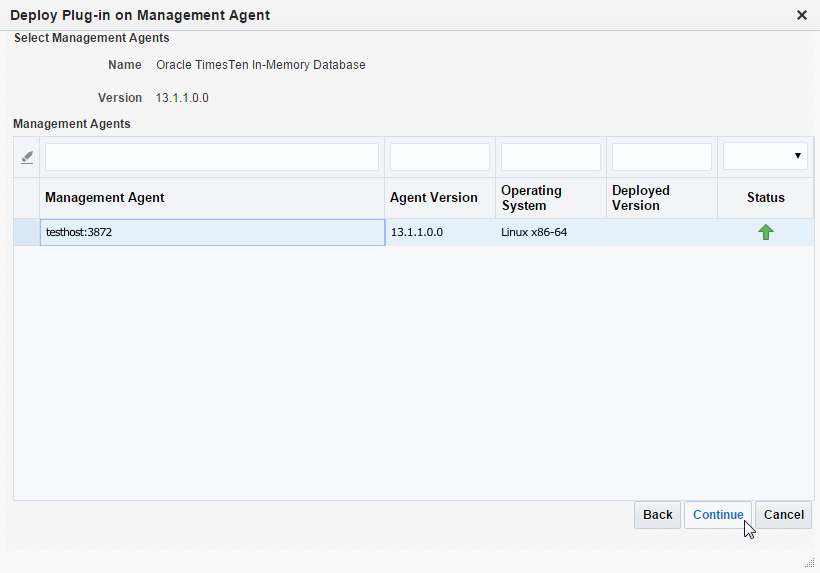Click the Continue button
Viewport: 820px width, 573px height.
click(718, 515)
